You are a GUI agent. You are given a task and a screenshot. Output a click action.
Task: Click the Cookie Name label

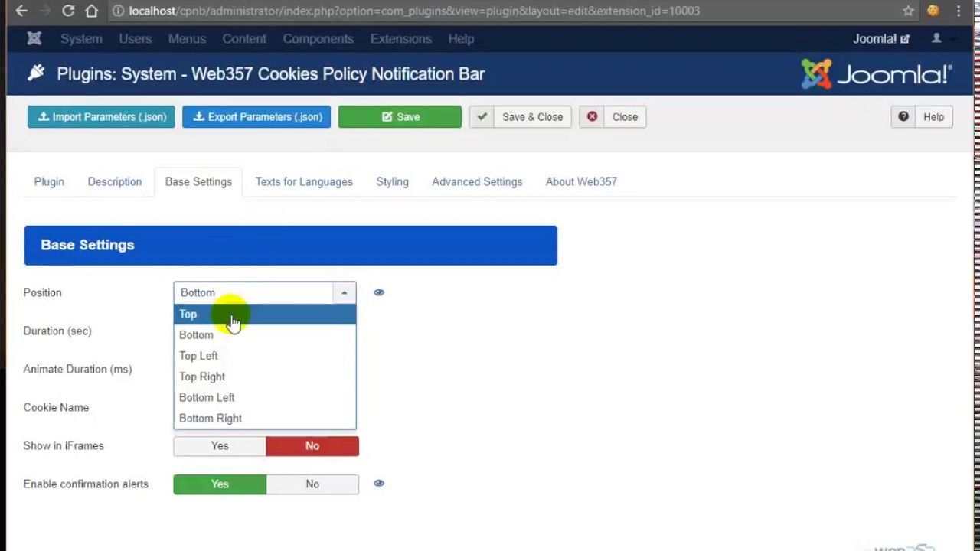click(x=56, y=407)
